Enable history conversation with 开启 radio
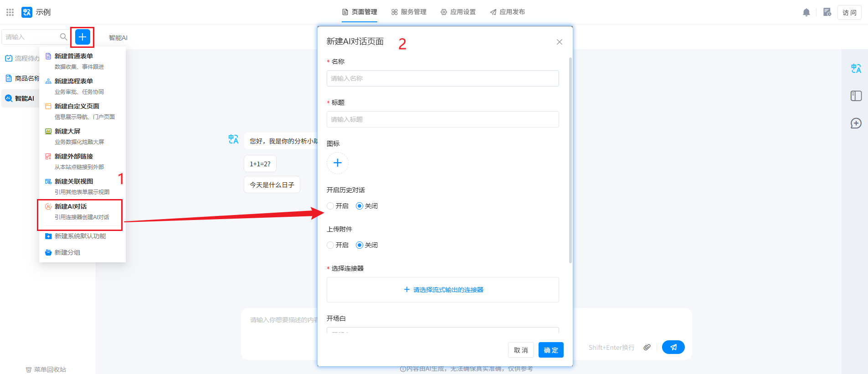This screenshot has height=374, width=868. (x=331, y=206)
